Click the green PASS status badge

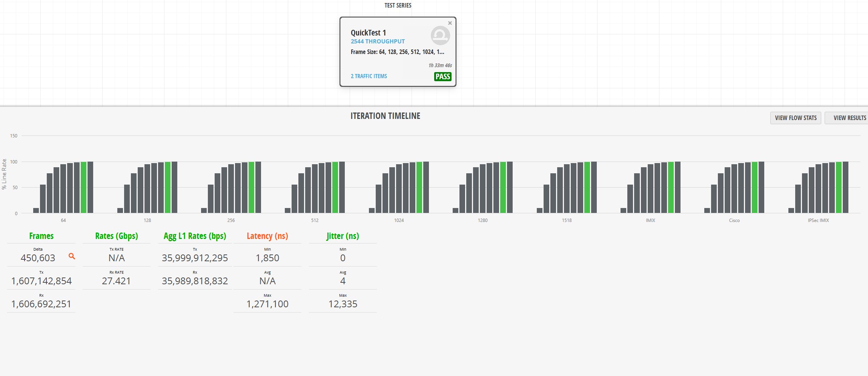(x=442, y=77)
